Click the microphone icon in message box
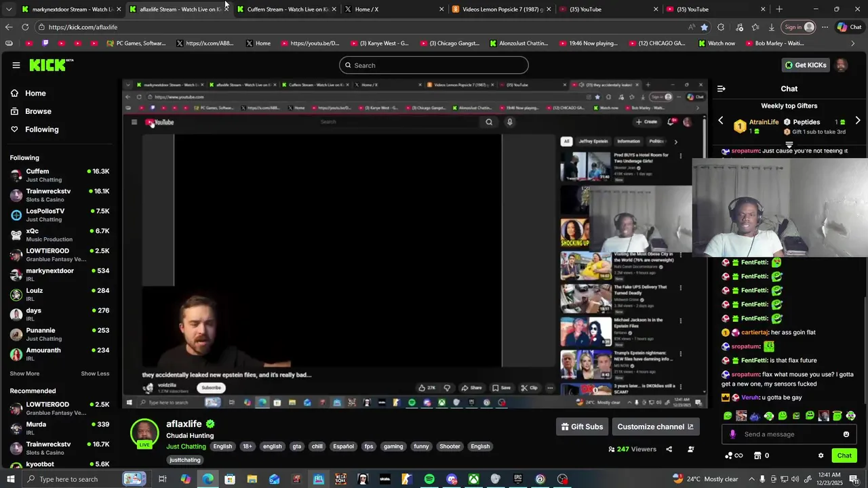The image size is (868, 488). tap(732, 434)
